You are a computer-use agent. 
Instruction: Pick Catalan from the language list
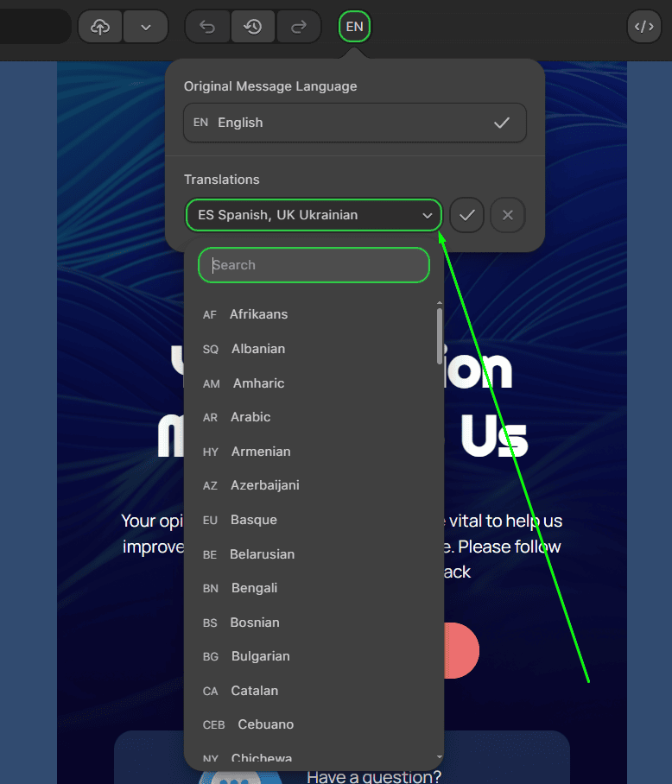[254, 691]
